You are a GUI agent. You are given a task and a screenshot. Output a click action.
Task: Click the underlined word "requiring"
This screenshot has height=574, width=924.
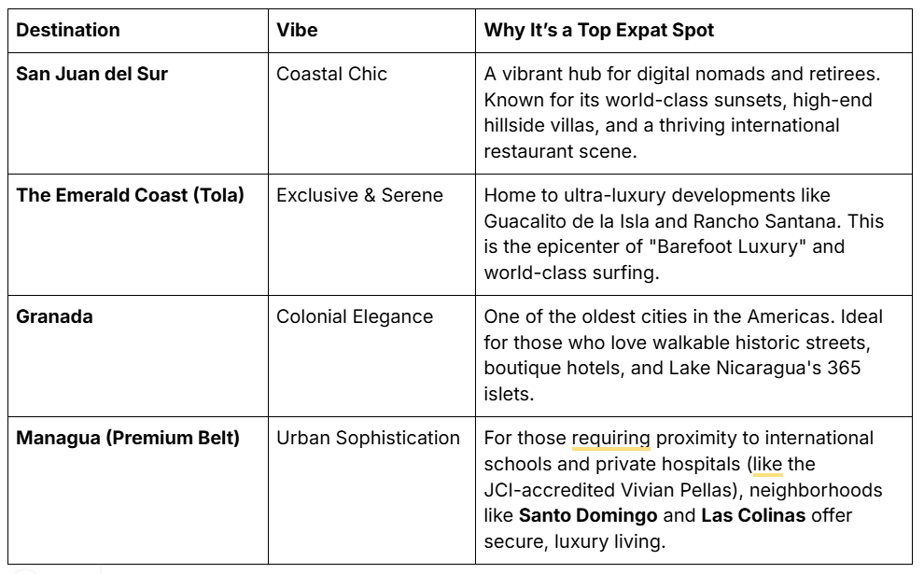point(612,438)
